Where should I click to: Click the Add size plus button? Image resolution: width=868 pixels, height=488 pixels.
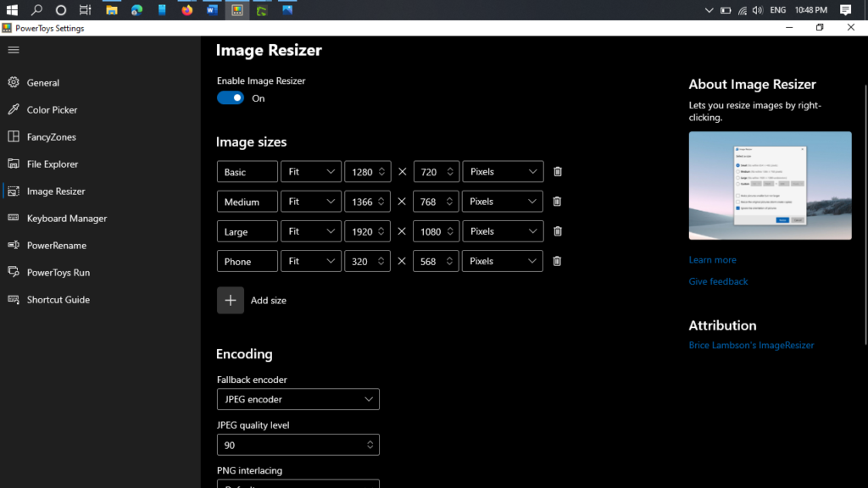click(x=231, y=300)
